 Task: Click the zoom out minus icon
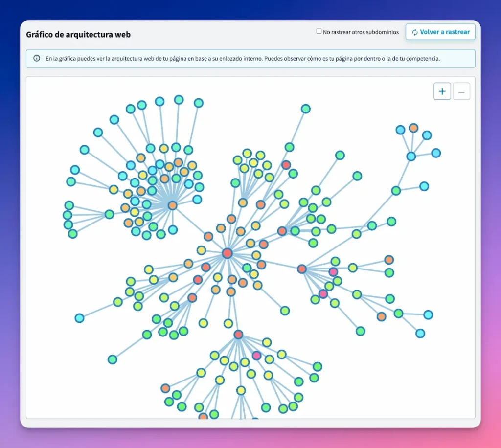click(461, 91)
